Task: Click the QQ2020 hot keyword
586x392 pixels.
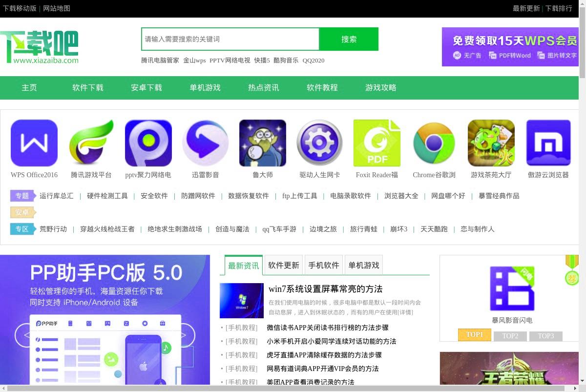Action: click(313, 61)
